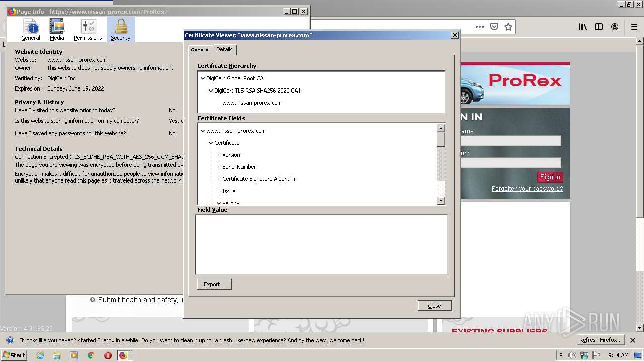Select DigiCert TLS RSA SHA256 2020 CA1 entry

point(258,90)
